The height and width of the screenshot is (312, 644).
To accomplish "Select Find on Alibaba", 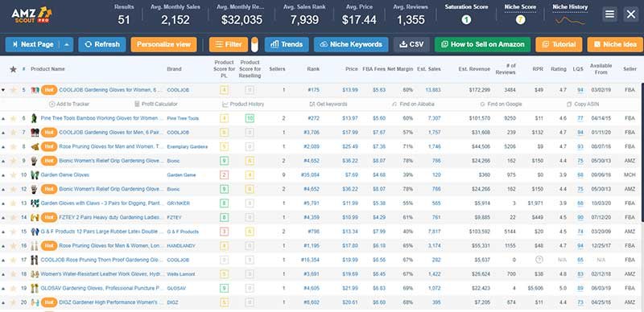I will pyautogui.click(x=413, y=105).
